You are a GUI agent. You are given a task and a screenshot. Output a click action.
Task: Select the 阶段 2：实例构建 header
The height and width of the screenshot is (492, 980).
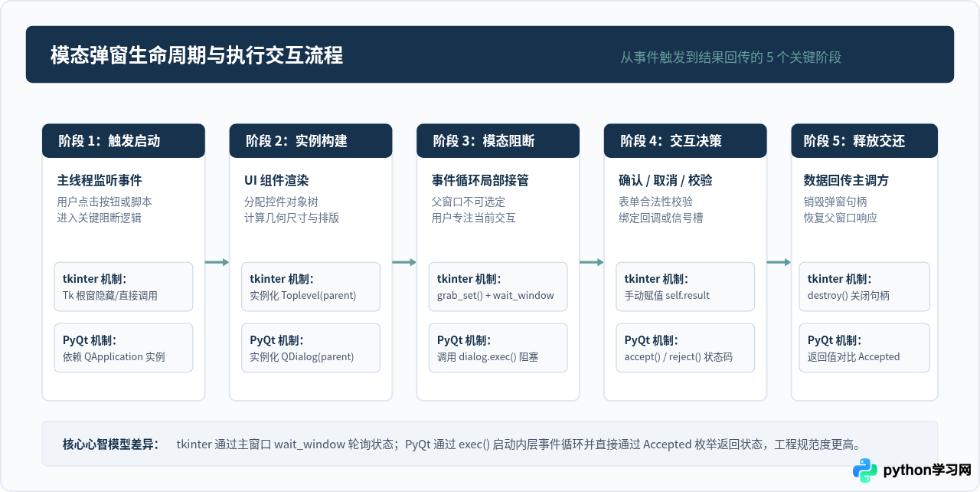[x=311, y=141]
